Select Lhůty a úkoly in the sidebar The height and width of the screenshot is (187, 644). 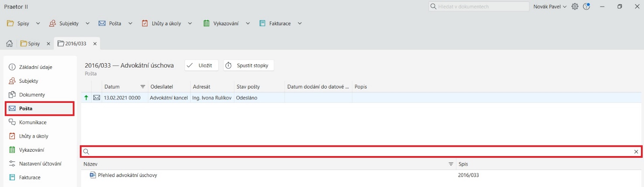[34, 136]
